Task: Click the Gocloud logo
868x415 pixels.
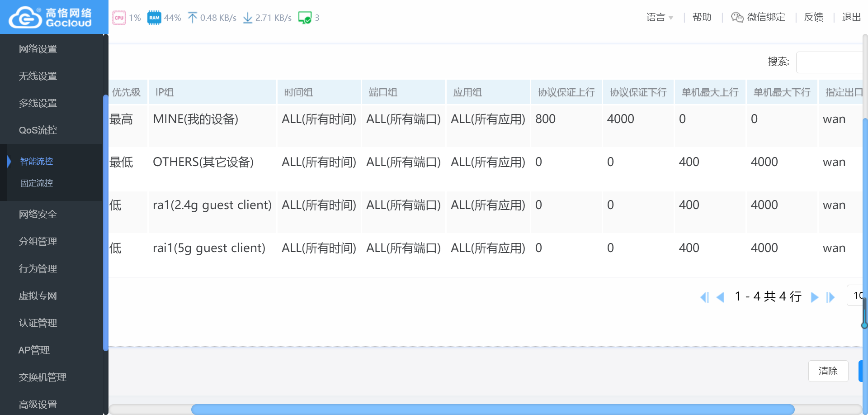Action: (51, 17)
